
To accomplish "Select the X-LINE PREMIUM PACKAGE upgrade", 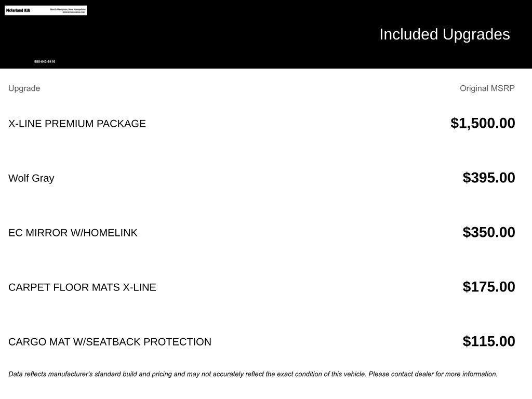I will (77, 124).
